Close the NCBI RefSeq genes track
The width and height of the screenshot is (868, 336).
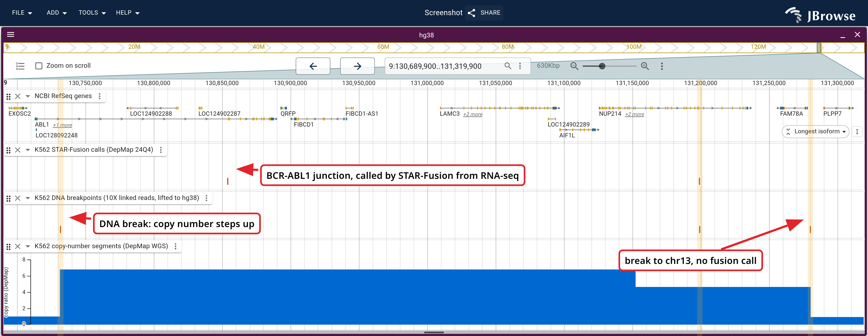(x=18, y=96)
